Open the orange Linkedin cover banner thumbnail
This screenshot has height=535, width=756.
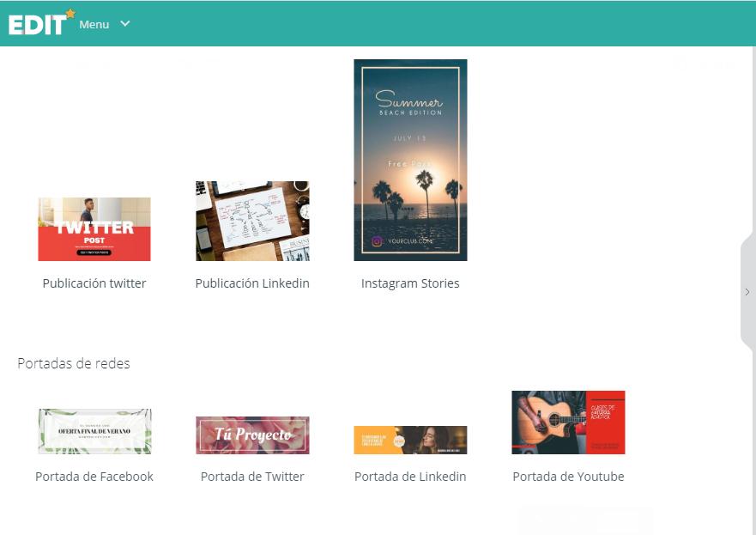point(410,440)
